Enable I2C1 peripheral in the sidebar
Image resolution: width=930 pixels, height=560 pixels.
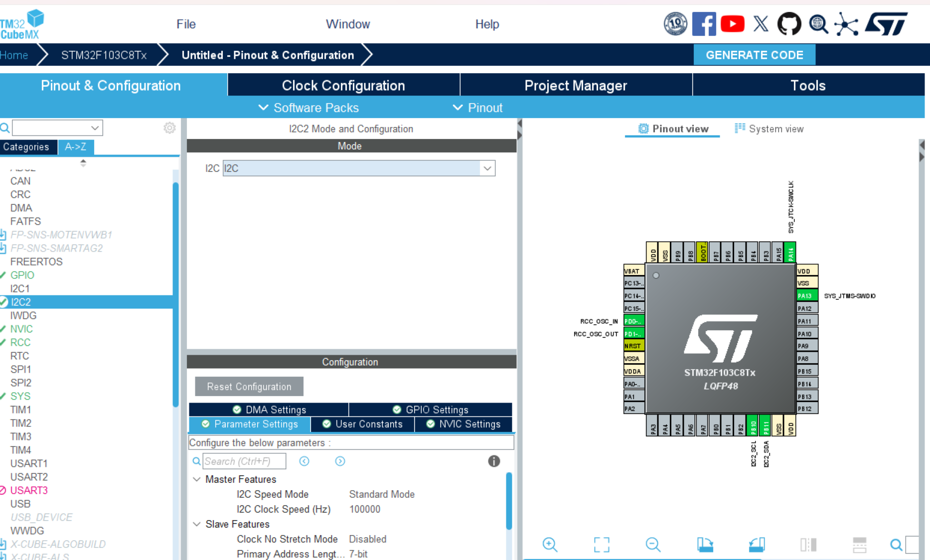[19, 288]
